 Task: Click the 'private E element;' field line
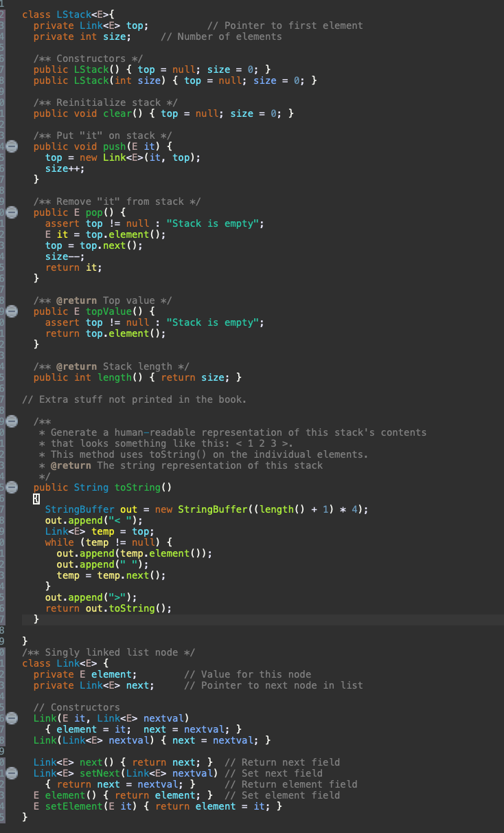click(85, 674)
